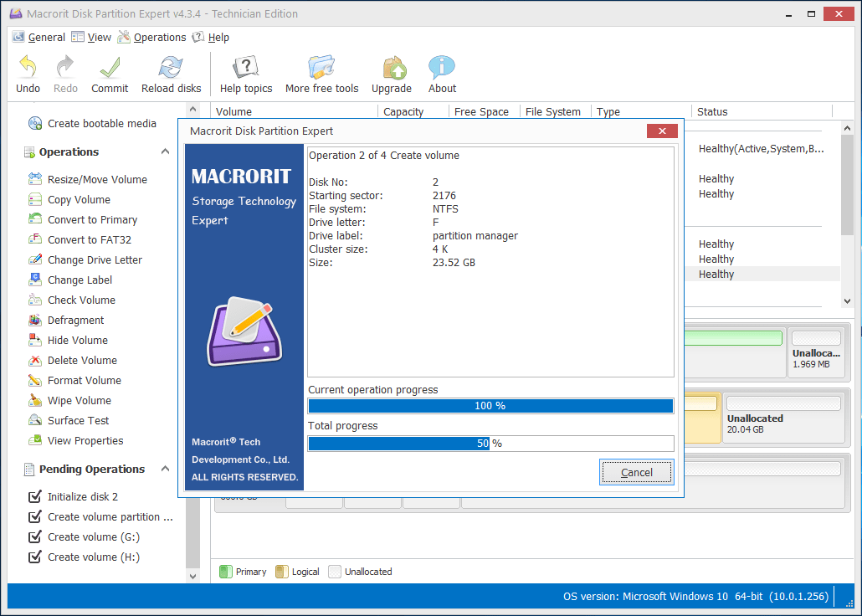The width and height of the screenshot is (862, 616).
Task: Select the View Properties icon
Action: [x=35, y=440]
